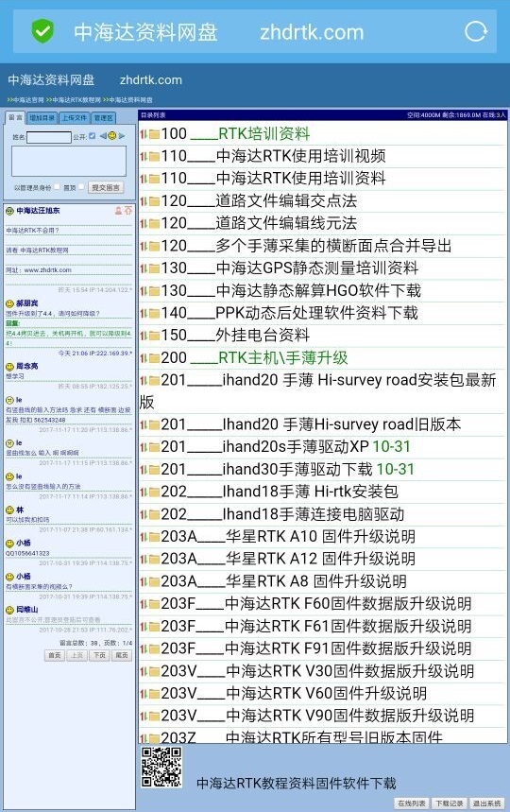The width and height of the screenshot is (510, 812).
Task: Switch to the 上传文件 tab
Action: (x=75, y=118)
